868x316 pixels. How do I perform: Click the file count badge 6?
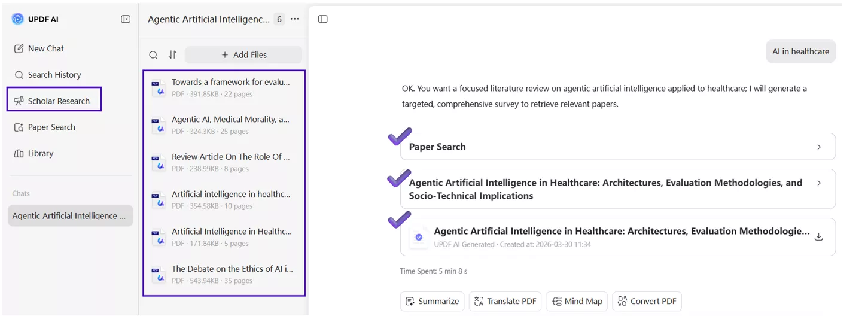tap(279, 19)
